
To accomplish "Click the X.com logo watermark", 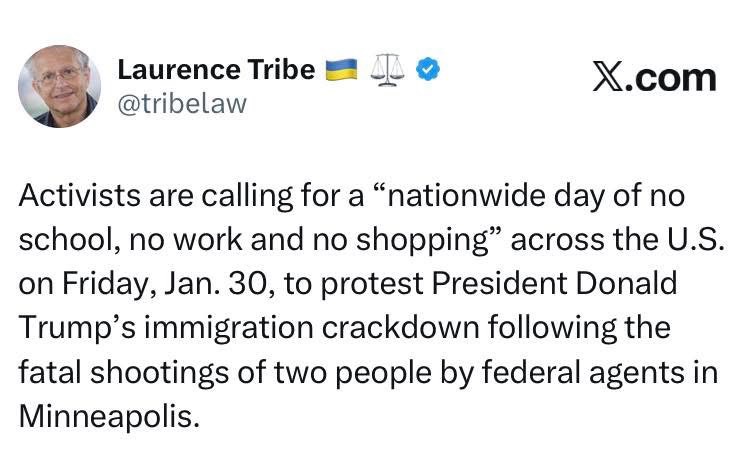I will (654, 77).
